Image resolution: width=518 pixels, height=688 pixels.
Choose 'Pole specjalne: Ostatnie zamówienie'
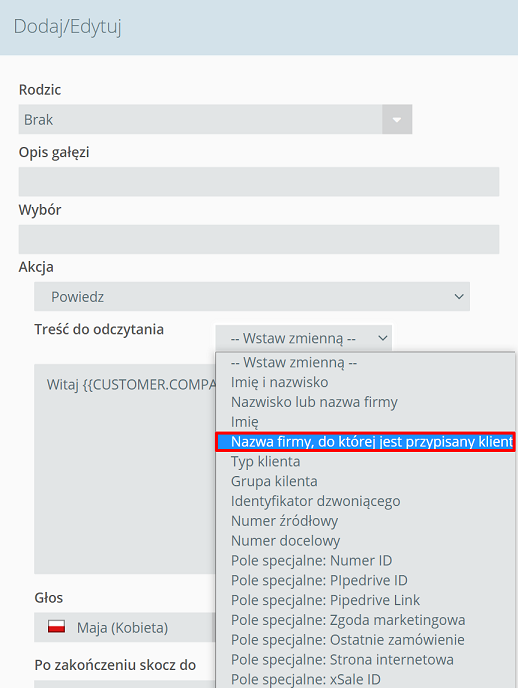(366, 640)
